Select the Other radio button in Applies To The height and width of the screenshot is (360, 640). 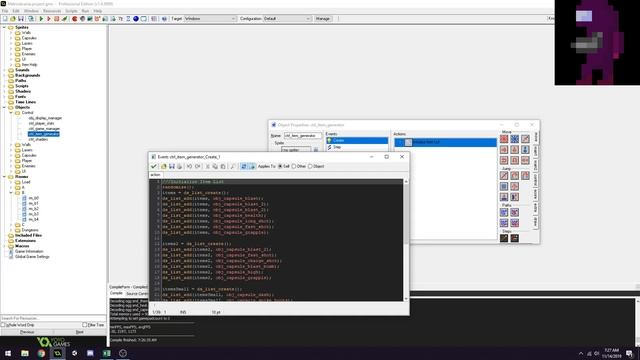tap(294, 167)
